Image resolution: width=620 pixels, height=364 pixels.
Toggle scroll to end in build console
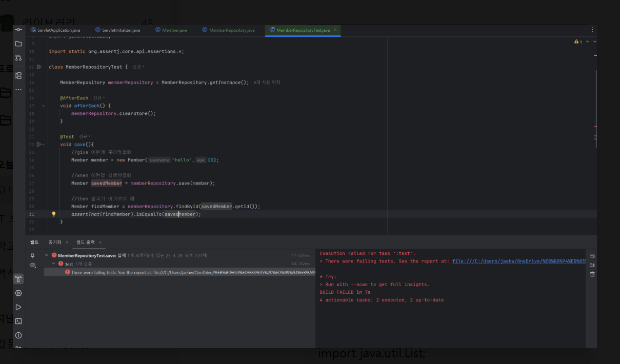point(592,265)
